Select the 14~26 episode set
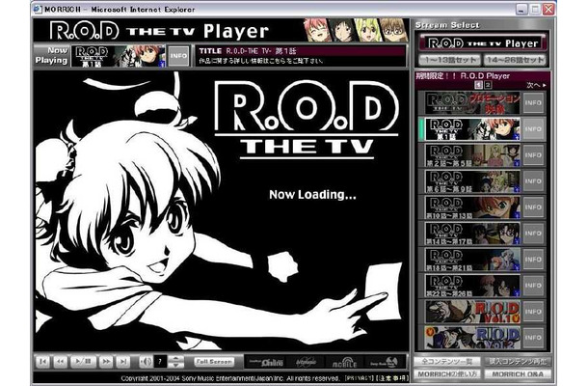This screenshot has height=386, width=588. click(x=515, y=60)
